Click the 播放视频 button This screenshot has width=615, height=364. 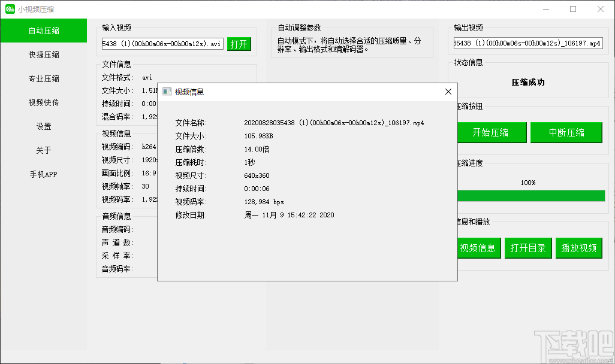[579, 248]
